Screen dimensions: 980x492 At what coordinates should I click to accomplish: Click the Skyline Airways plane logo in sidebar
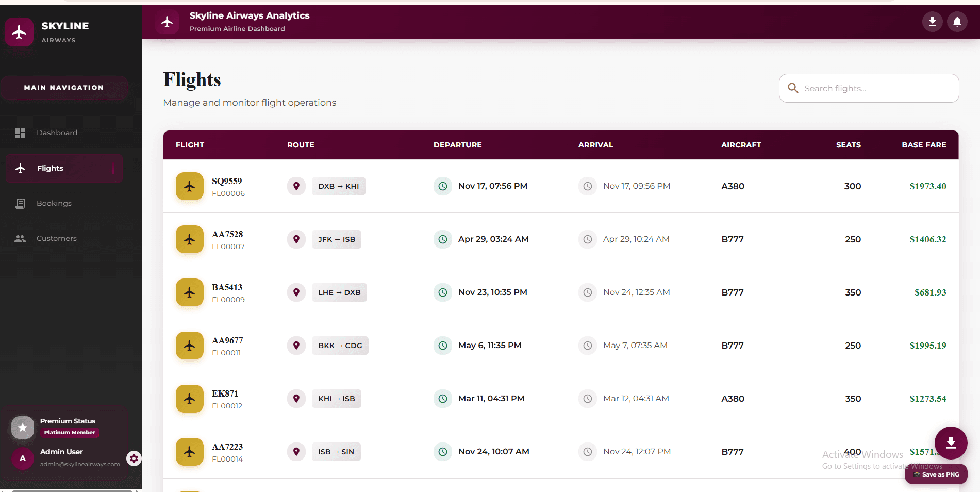coord(19,31)
